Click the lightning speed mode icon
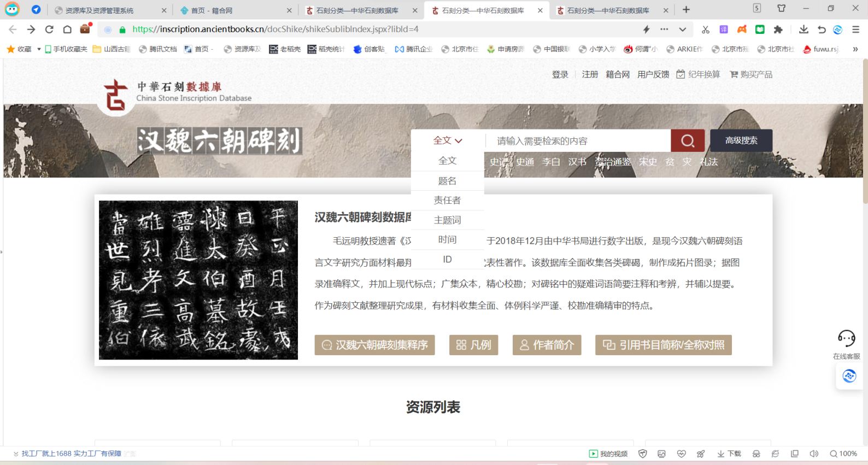The image size is (868, 465). pyautogui.click(x=647, y=30)
